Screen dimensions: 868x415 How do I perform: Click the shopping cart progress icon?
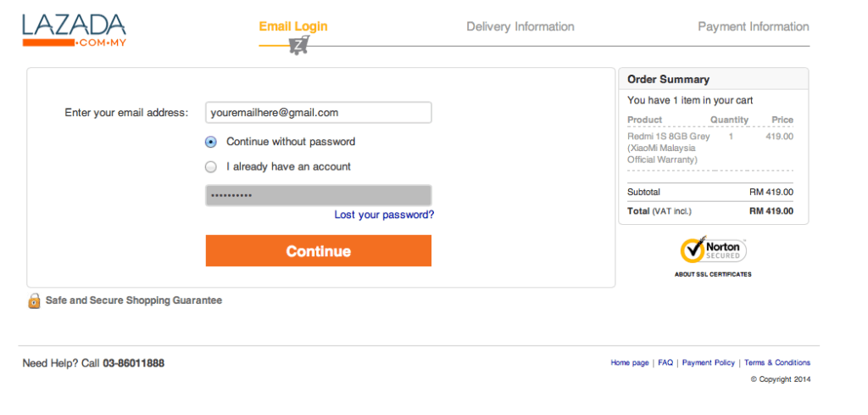click(298, 46)
